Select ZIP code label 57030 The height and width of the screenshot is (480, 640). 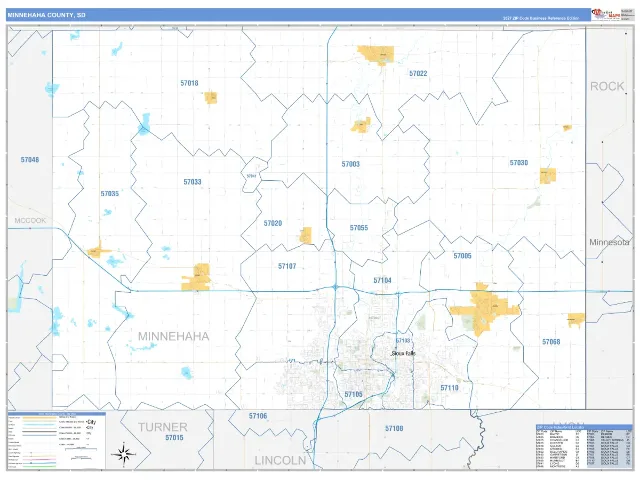(x=519, y=163)
